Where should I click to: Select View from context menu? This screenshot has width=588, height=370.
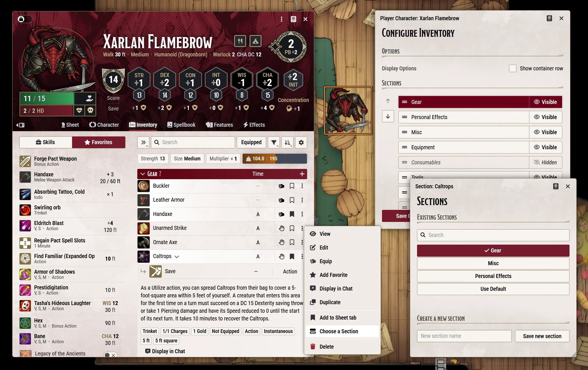pyautogui.click(x=342, y=234)
